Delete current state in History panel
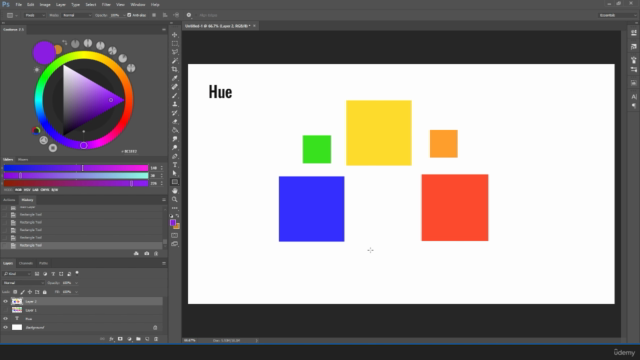Image resolution: width=640 pixels, height=360 pixels. pos(156,253)
